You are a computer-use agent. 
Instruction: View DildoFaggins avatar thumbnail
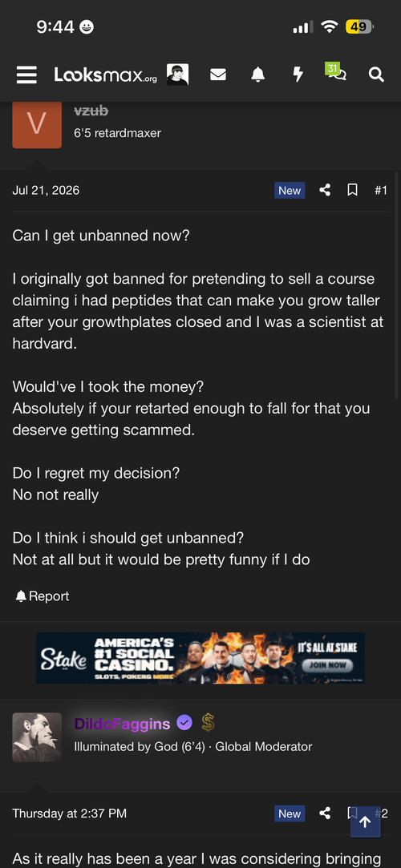tap(37, 737)
